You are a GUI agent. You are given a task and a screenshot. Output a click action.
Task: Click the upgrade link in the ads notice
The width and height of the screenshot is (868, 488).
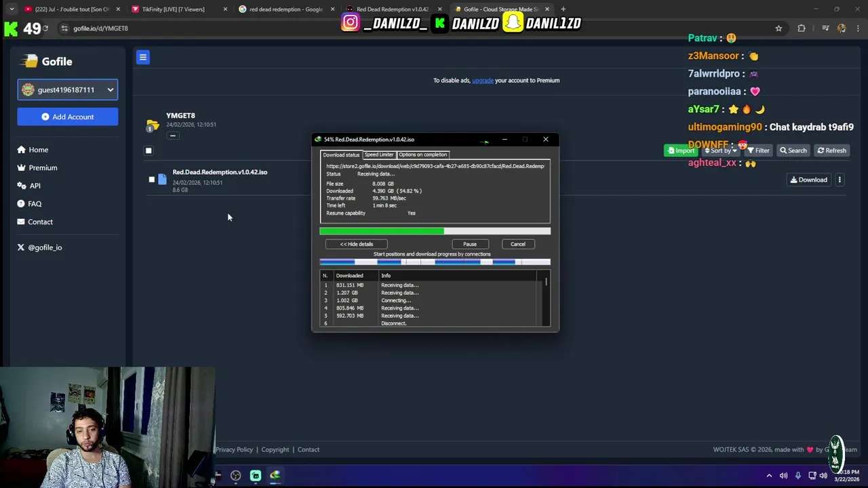click(x=483, y=81)
